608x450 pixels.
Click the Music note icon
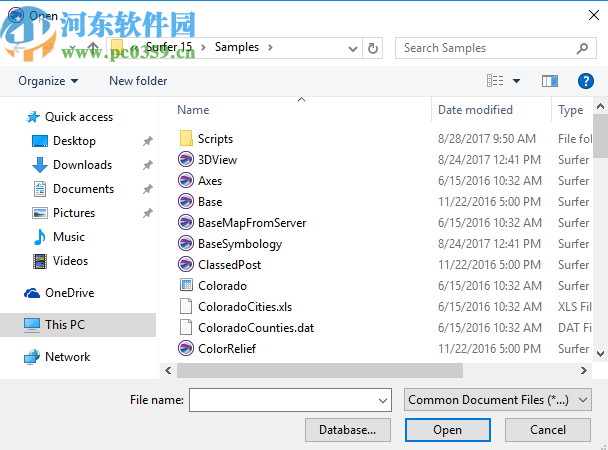(x=40, y=237)
